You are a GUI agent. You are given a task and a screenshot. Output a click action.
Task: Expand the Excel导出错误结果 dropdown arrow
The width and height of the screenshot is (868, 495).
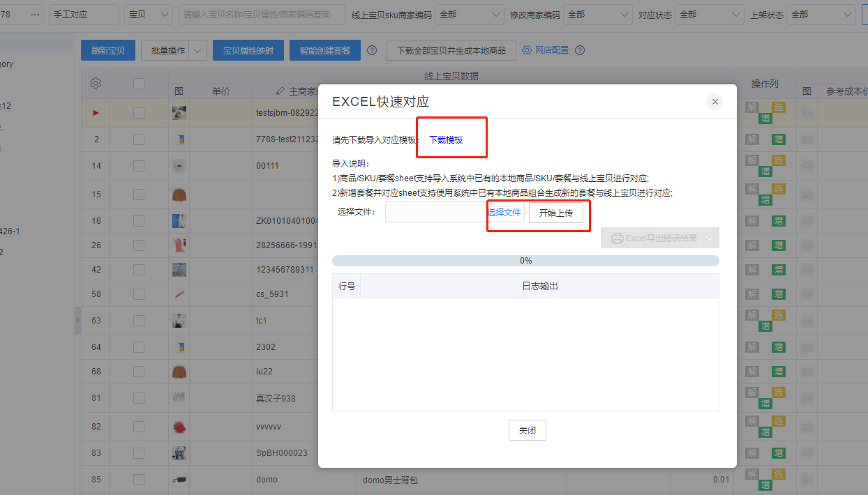710,238
